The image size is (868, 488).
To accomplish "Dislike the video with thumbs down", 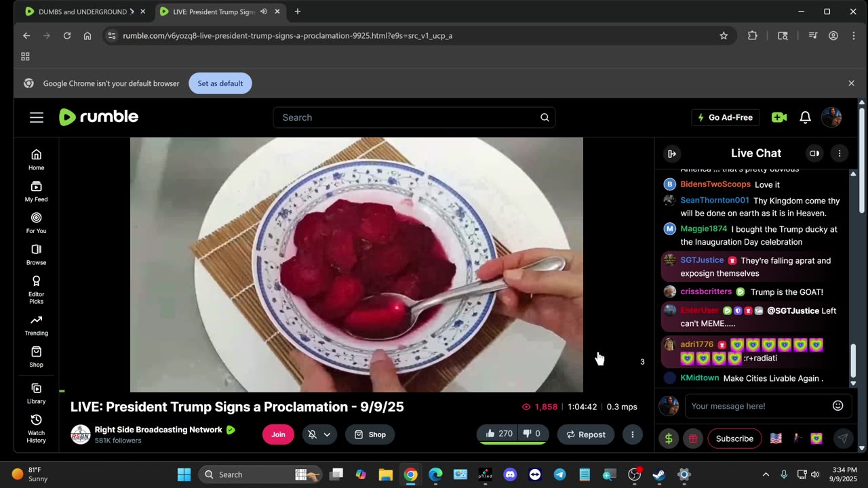I will [x=532, y=434].
